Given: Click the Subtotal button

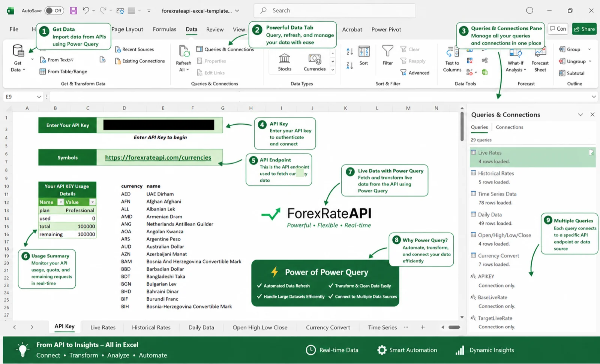Looking at the screenshot, I should point(572,73).
